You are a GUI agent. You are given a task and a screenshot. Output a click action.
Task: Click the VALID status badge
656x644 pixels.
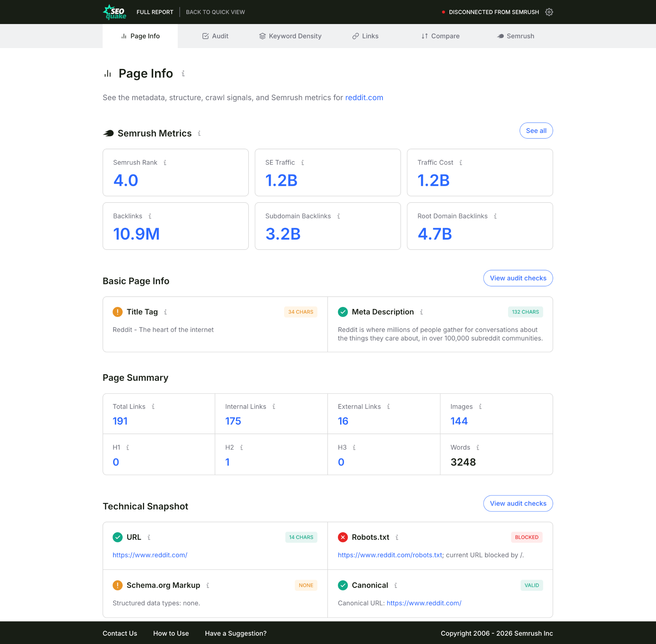532,585
